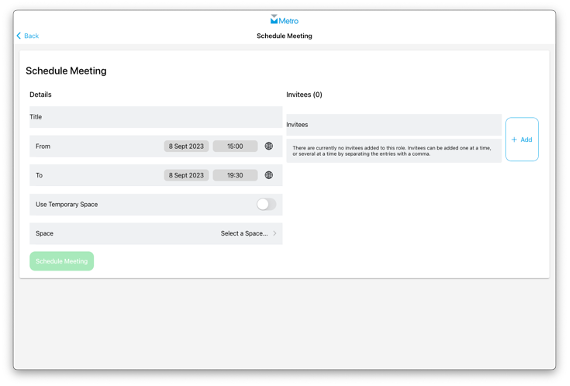The height and width of the screenshot is (386, 570).
Task: Click the Invitees (0) heading
Action: (304, 95)
